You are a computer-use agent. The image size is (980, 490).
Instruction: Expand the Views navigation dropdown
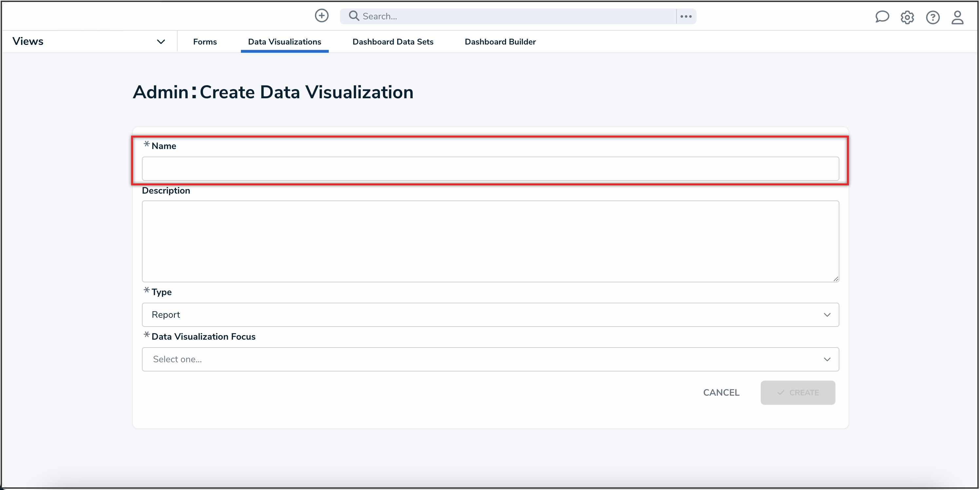tap(161, 42)
